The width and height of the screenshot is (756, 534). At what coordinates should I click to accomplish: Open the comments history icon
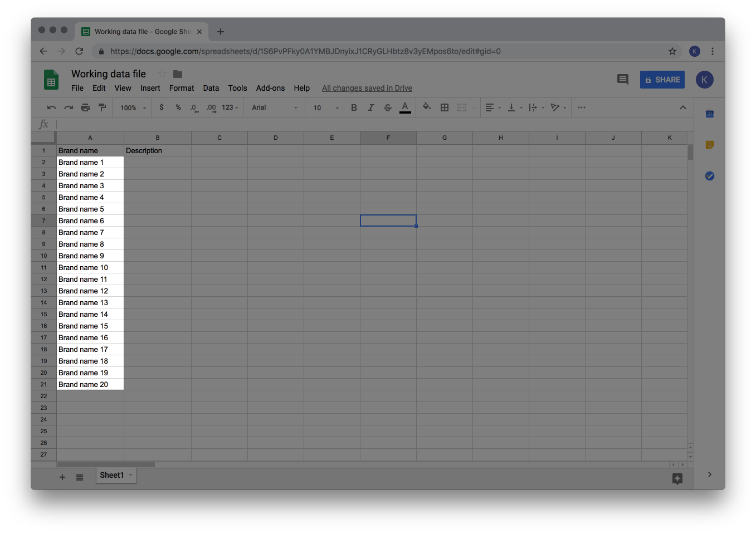[623, 80]
